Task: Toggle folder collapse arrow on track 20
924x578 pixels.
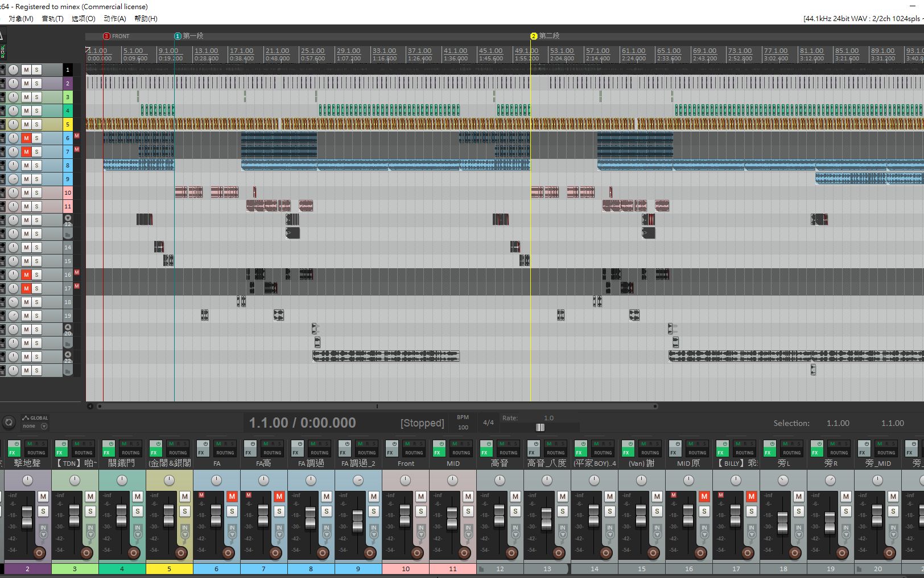Action: (x=68, y=327)
